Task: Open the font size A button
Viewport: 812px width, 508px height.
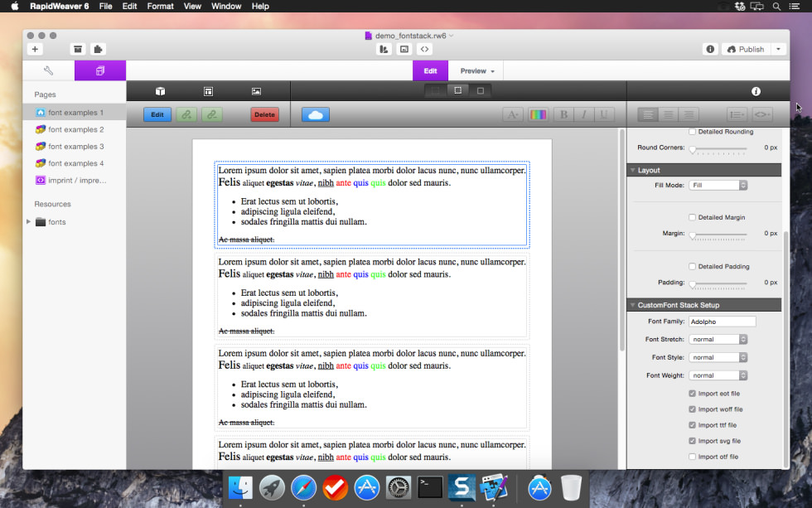Action: [x=513, y=114]
